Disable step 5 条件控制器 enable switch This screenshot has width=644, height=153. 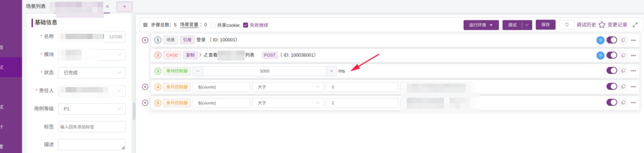tap(612, 102)
